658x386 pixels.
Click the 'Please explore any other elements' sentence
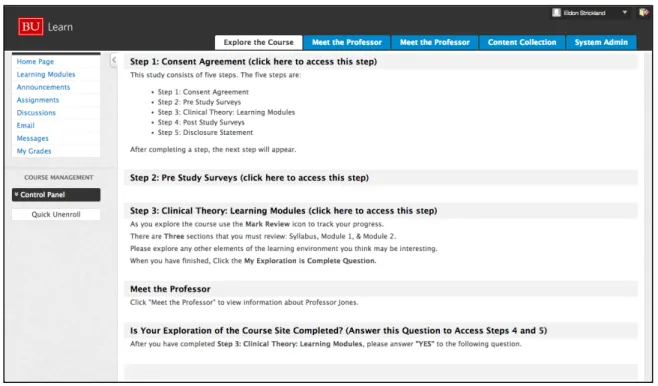[x=284, y=248]
